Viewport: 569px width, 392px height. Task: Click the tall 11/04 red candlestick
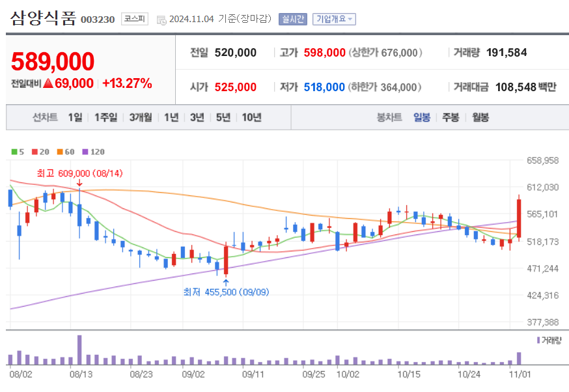point(519,219)
